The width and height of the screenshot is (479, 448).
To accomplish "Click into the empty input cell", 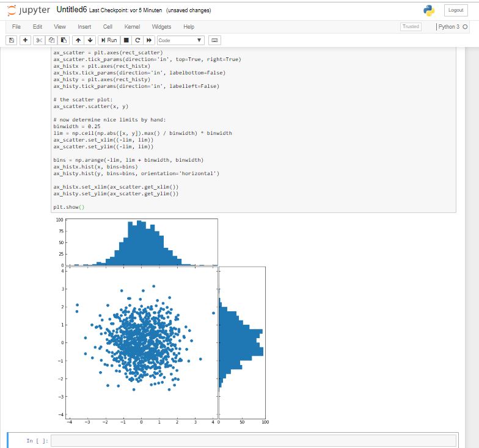I will [253, 441].
